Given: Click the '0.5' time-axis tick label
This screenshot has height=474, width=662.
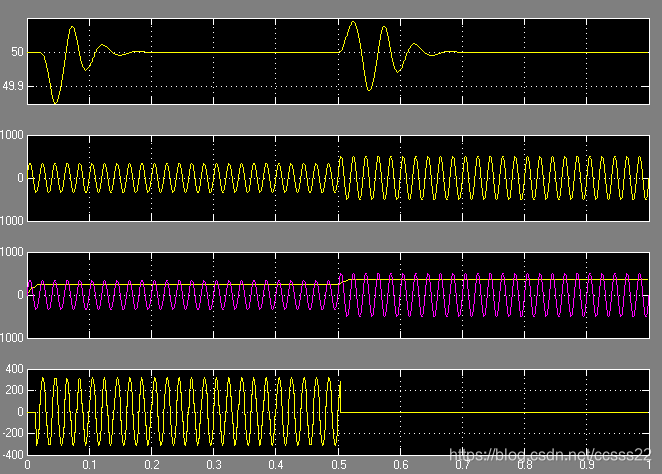Looking at the screenshot, I should 339,465.
